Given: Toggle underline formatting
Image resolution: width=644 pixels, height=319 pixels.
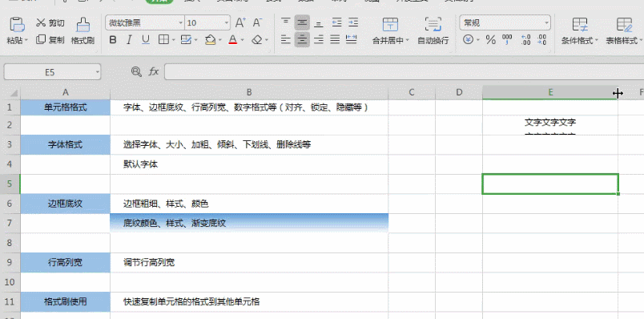Looking at the screenshot, I should tap(146, 40).
